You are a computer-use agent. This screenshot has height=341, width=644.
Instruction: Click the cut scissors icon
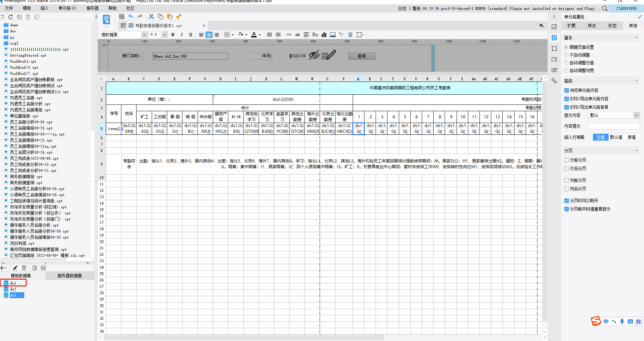(x=151, y=17)
